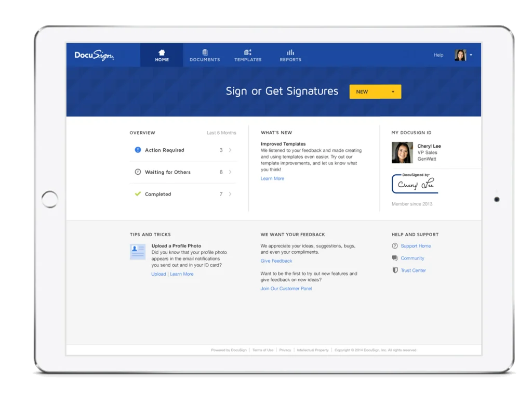
Task: Click the DocuSigned by signature box
Action: click(415, 184)
